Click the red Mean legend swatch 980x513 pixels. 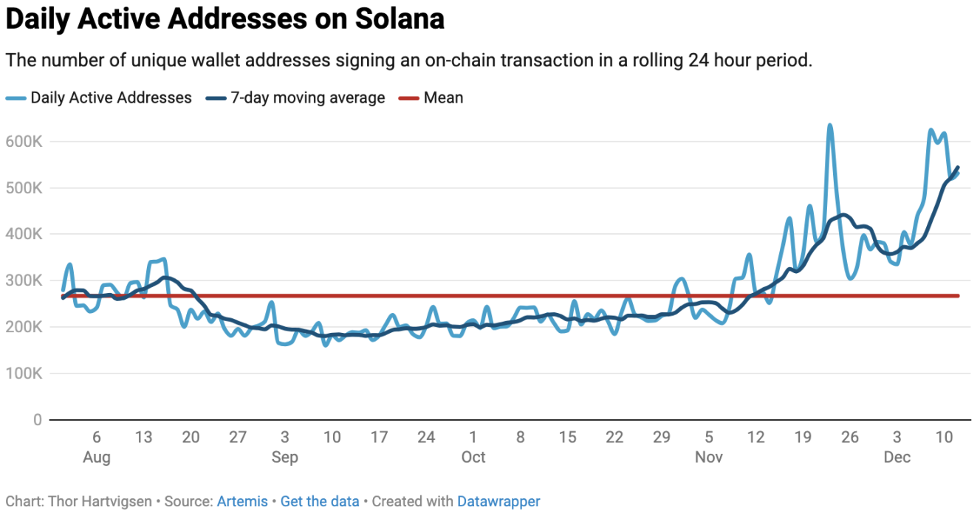click(x=408, y=98)
